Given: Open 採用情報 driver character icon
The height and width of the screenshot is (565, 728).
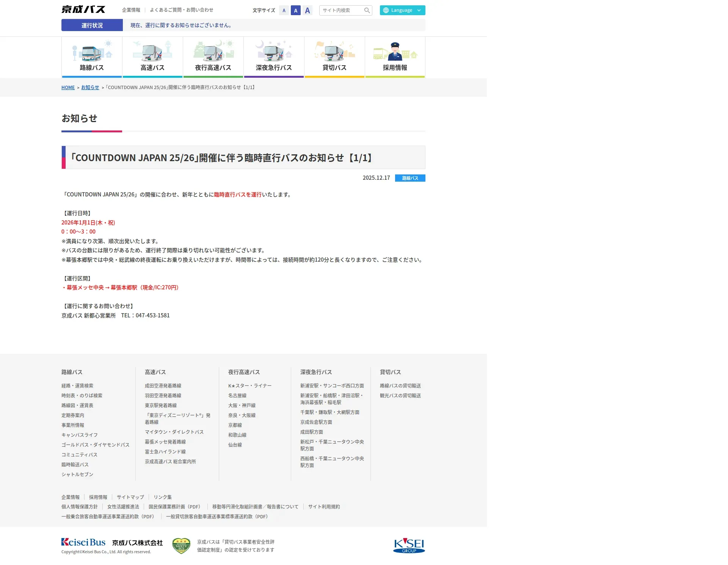Looking at the screenshot, I should click(x=395, y=52).
